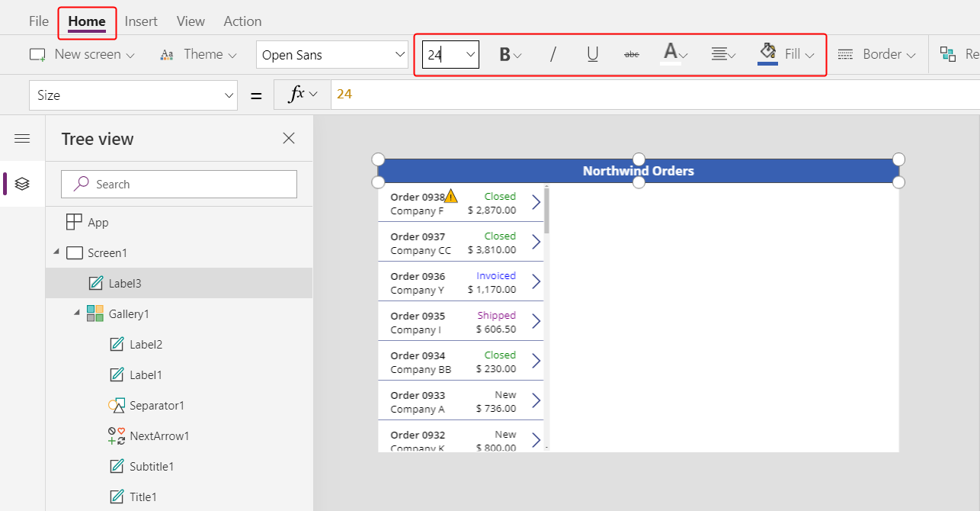This screenshot has height=511, width=980.
Task: Toggle underline formatting
Action: point(592,53)
